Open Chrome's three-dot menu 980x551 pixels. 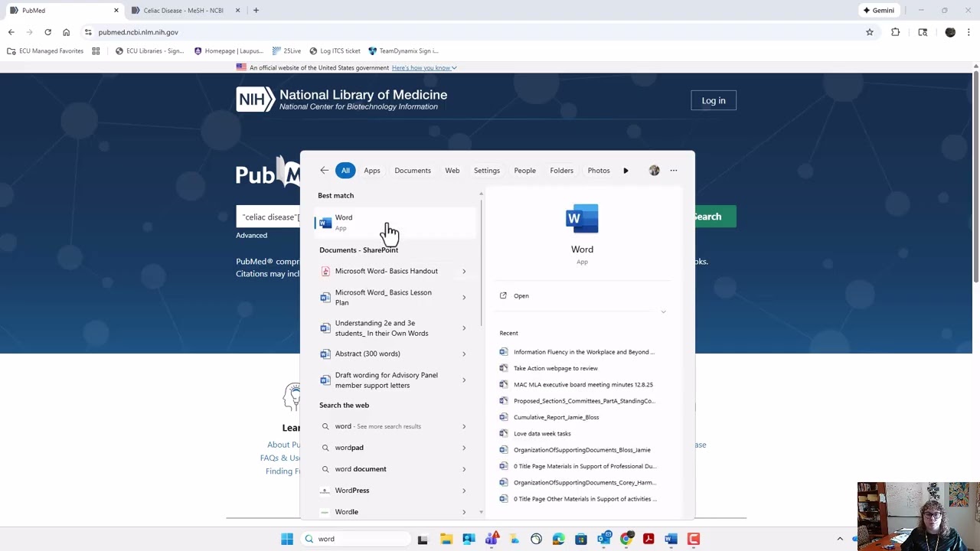[969, 32]
